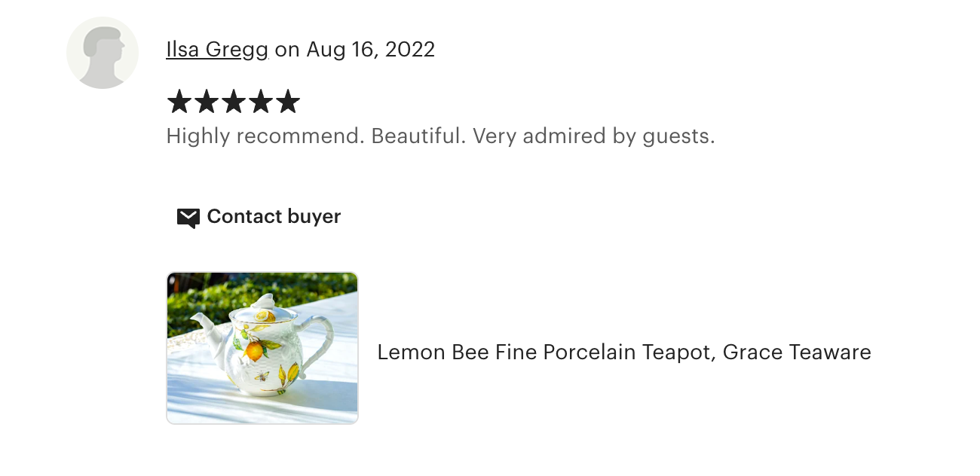Click the first rating star
This screenshot has width=980, height=476.
[179, 102]
